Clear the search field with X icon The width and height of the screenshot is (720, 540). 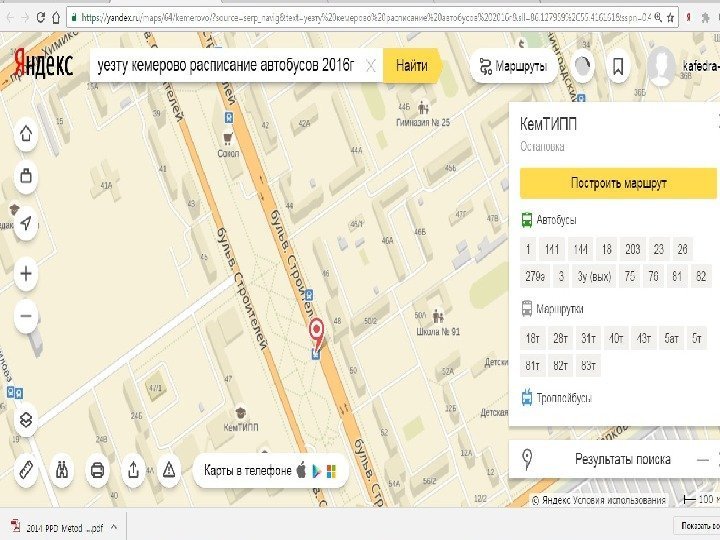(x=371, y=66)
